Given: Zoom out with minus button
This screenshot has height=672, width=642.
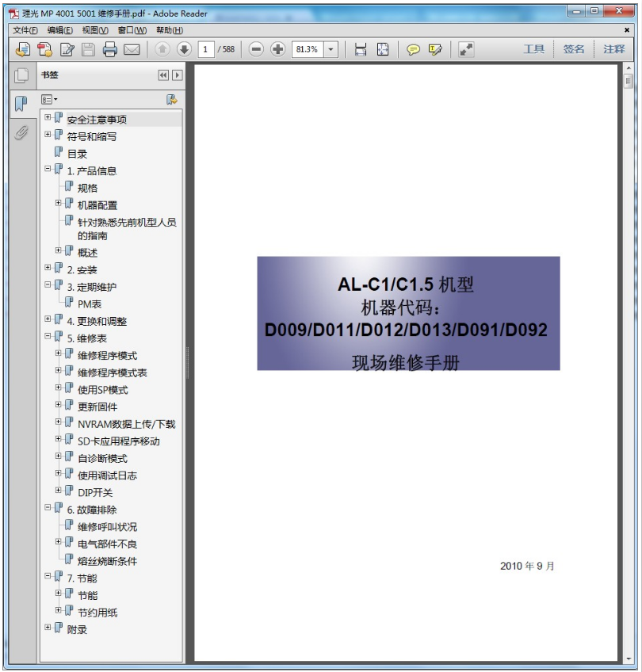Looking at the screenshot, I should tap(256, 49).
